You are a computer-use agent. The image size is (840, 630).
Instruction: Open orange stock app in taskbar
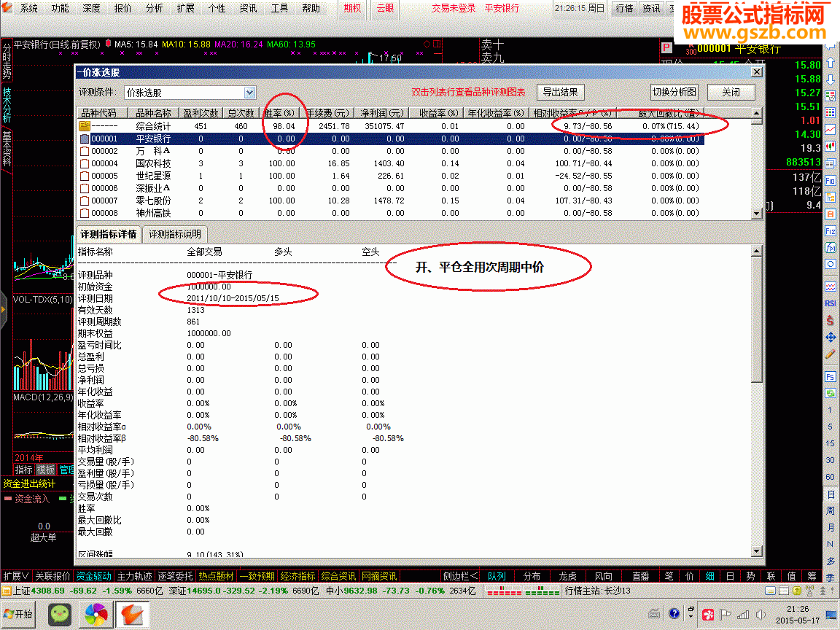(x=132, y=615)
